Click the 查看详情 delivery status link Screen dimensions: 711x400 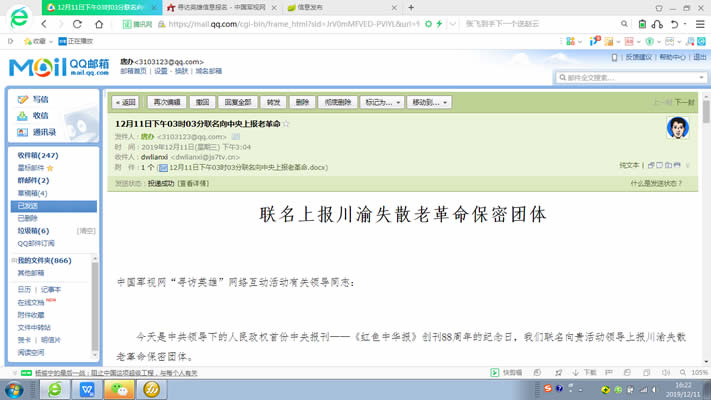[x=194, y=184]
